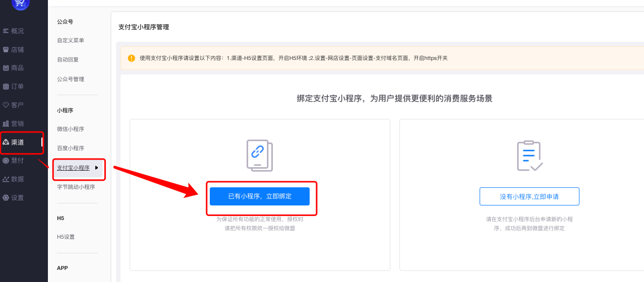Click the shopping cart logo icon

[21, 4]
